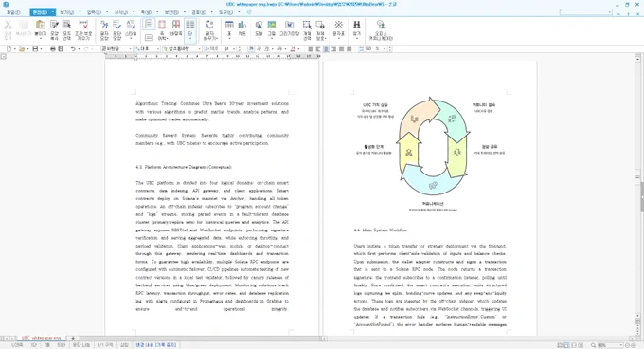Open the language type (대표) dropdown
The image size is (644, 349).
pyautogui.click(x=158, y=49)
